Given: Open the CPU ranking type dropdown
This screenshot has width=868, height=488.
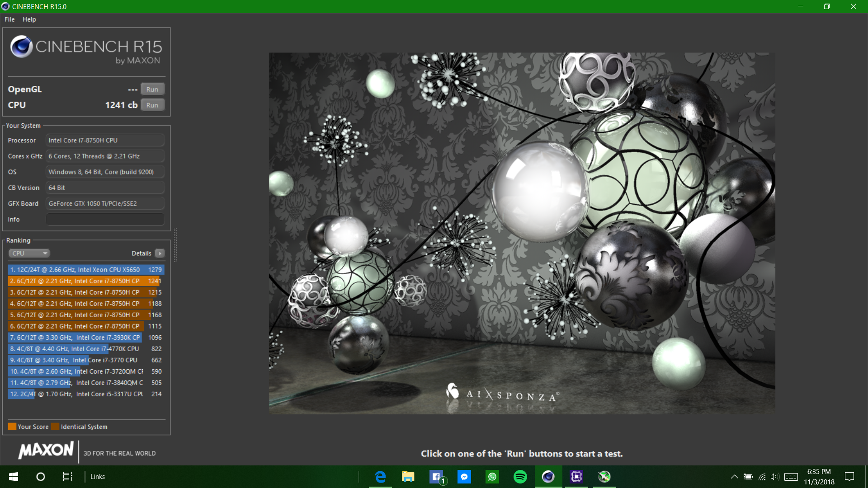Looking at the screenshot, I should point(29,253).
